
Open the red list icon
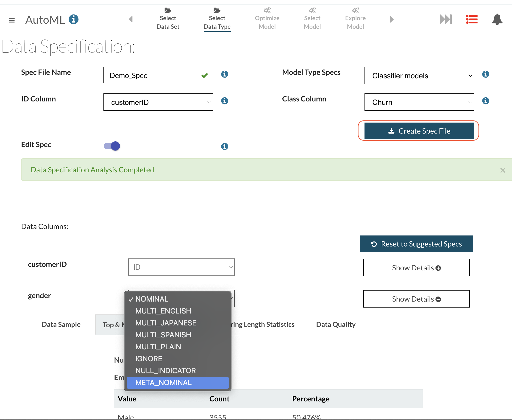(x=472, y=19)
